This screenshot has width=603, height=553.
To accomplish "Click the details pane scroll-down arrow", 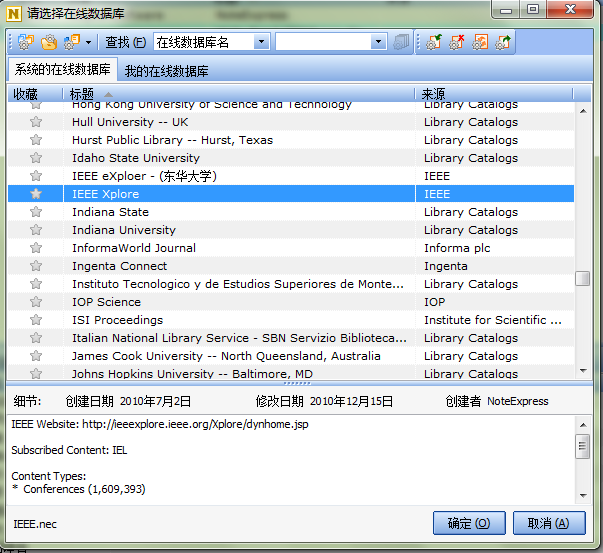I will [x=583, y=495].
